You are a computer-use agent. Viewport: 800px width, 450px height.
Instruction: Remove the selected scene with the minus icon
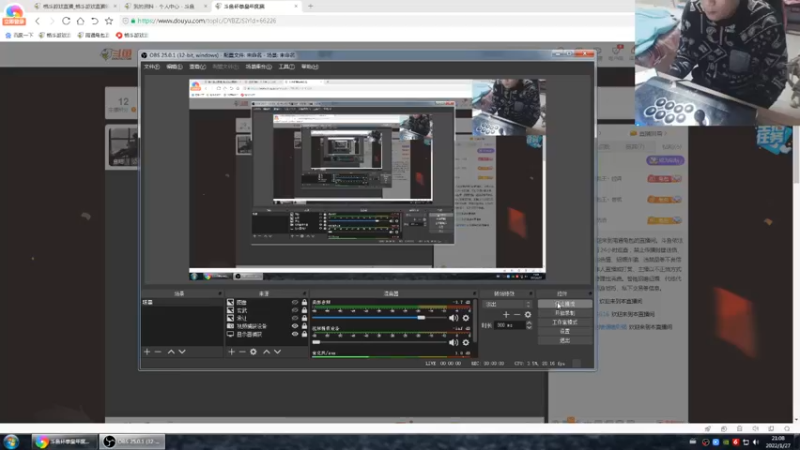coord(158,352)
